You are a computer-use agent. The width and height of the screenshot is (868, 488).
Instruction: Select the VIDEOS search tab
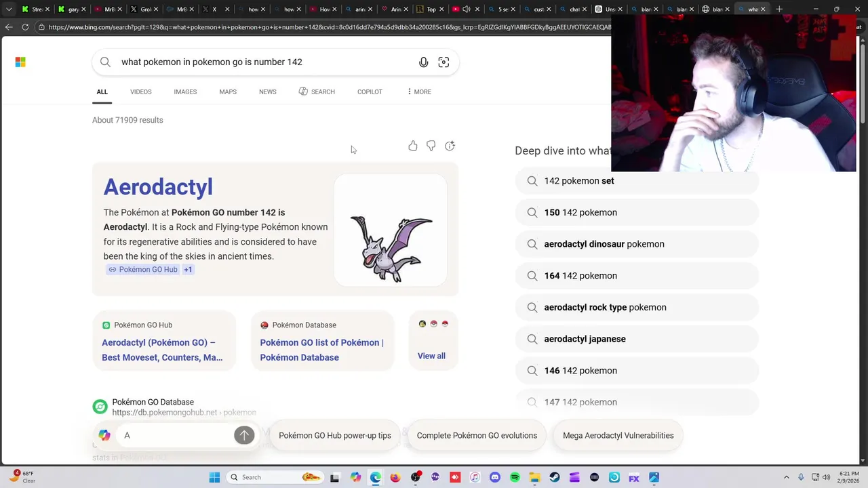[141, 91]
